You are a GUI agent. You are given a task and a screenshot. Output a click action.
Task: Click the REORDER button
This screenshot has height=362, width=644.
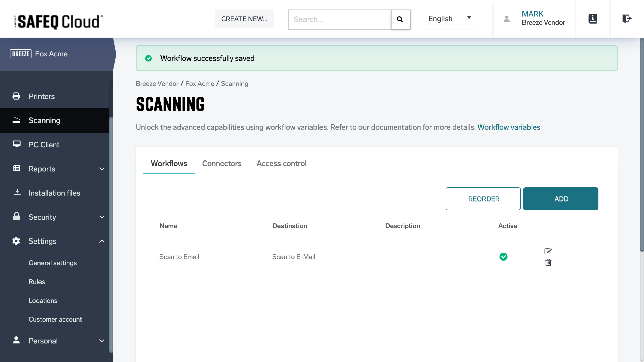pyautogui.click(x=483, y=199)
